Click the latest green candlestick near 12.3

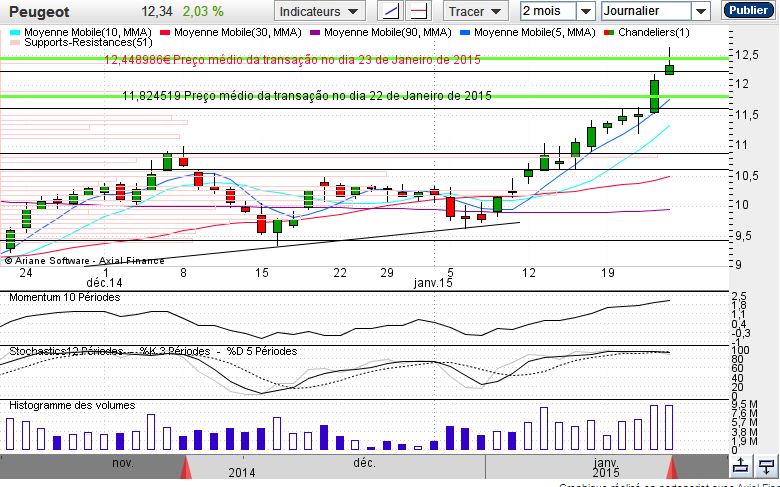670,70
